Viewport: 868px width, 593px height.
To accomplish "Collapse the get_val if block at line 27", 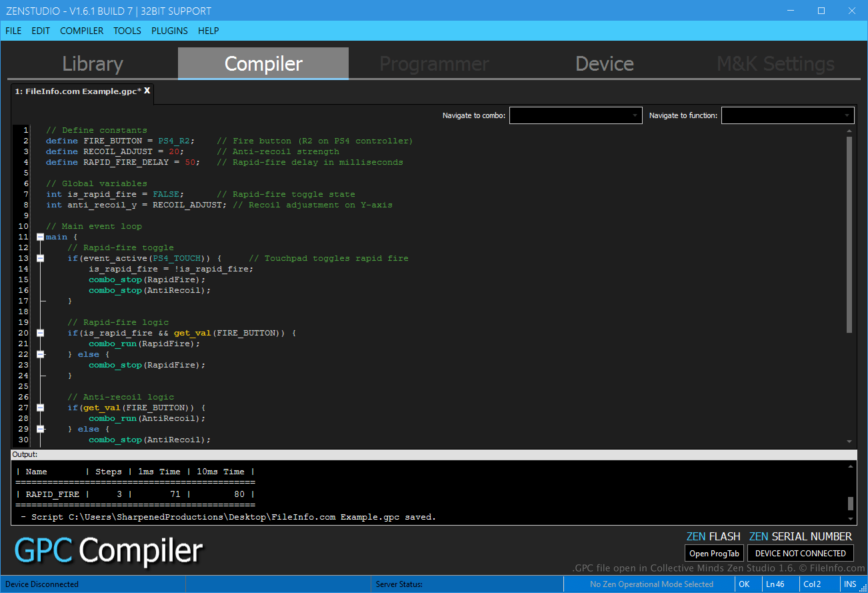I will click(x=40, y=408).
